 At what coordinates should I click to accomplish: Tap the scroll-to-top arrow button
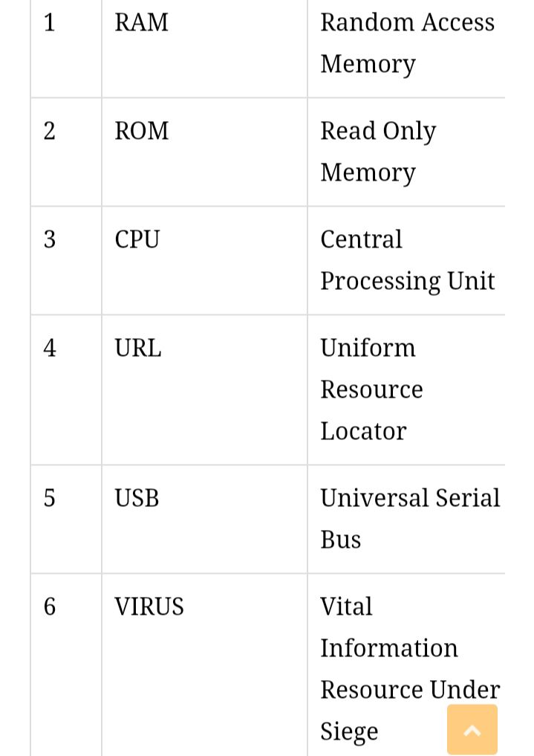coord(472,730)
